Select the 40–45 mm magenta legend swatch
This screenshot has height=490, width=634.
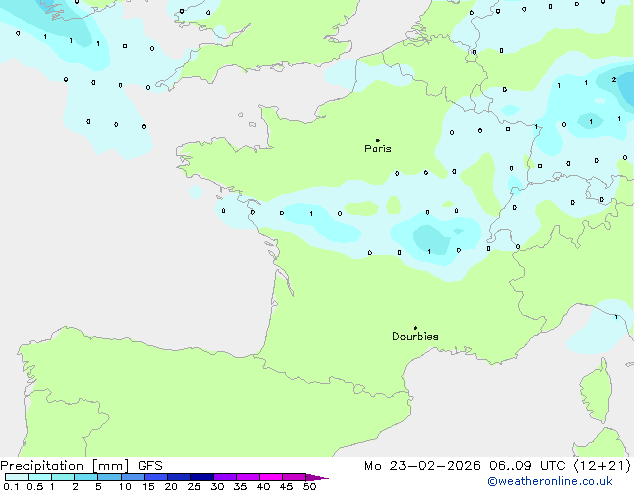click(x=271, y=477)
